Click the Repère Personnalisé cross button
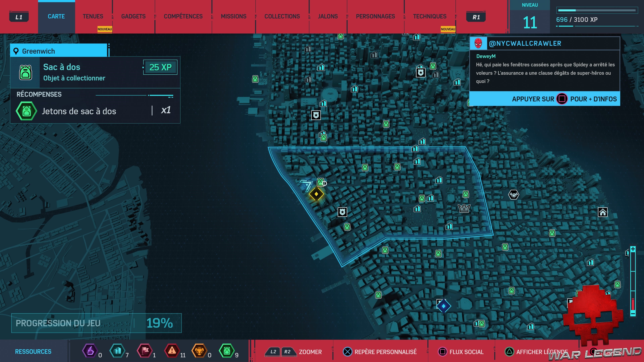 click(347, 352)
